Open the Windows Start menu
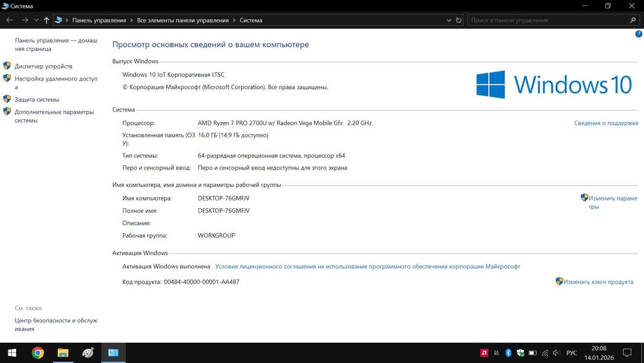Viewport: 644px width, 363px height. pos(12,353)
